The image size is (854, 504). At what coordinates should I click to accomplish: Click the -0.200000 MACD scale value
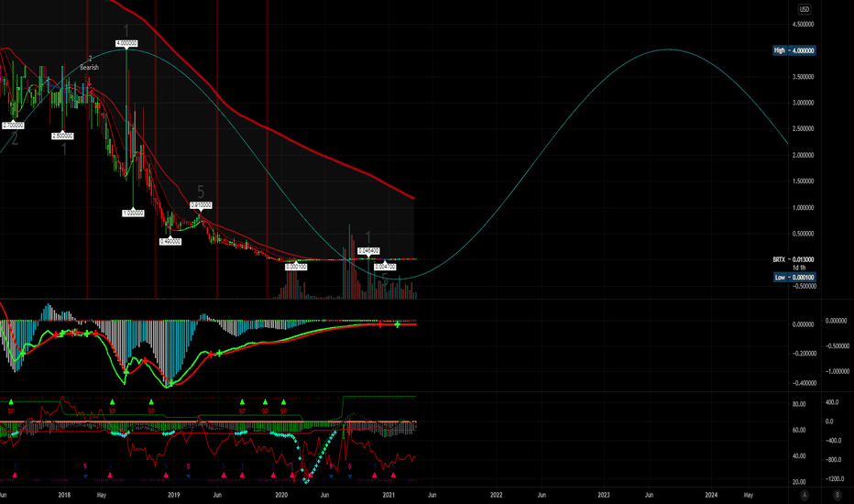click(804, 354)
